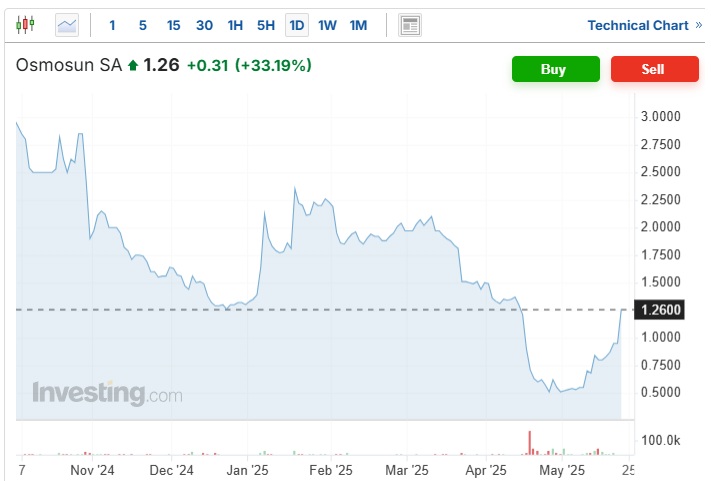Click the 1.2600 current price label

click(660, 310)
